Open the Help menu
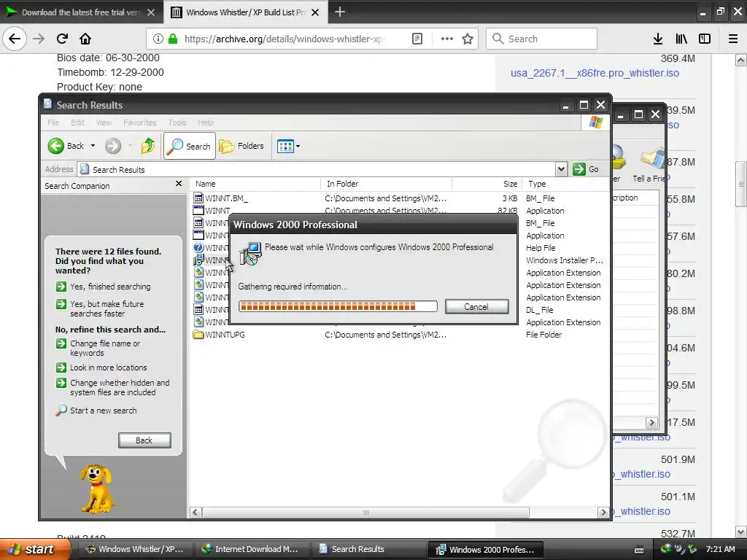Image resolution: width=747 pixels, height=560 pixels. coord(205,122)
